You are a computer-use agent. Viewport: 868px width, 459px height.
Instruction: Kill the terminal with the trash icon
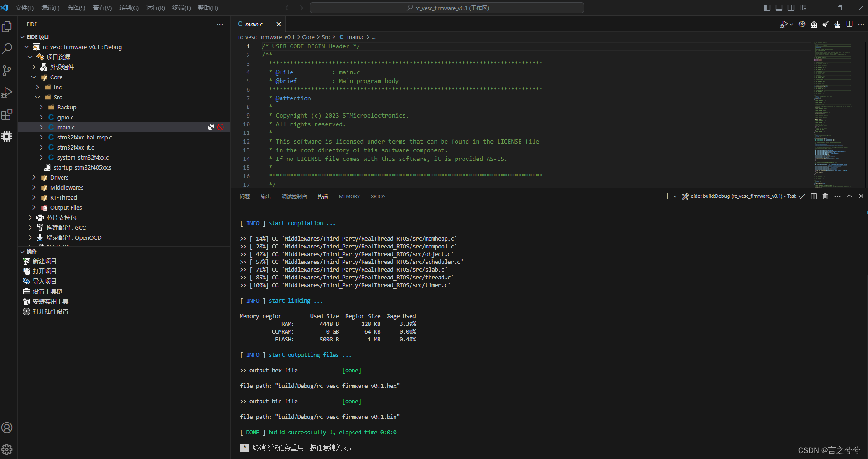point(825,196)
